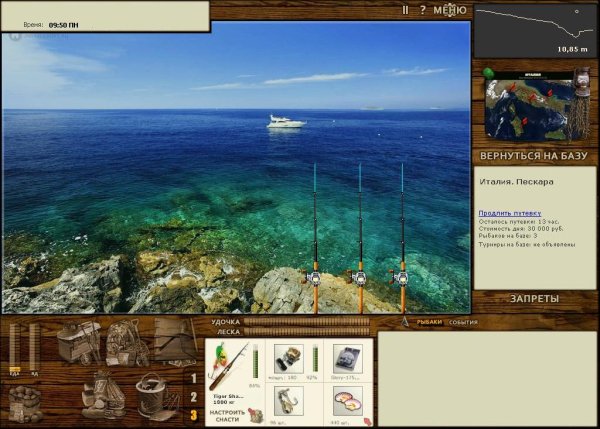The height and width of the screenshot is (429, 600).
Task: Open the camouflage backpack icon
Action: pos(127,343)
